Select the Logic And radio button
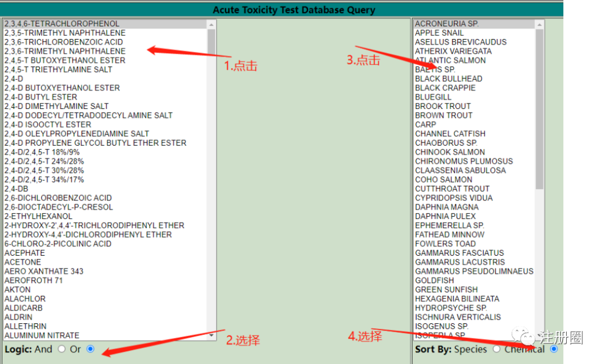603x364 pixels. pyautogui.click(x=61, y=349)
